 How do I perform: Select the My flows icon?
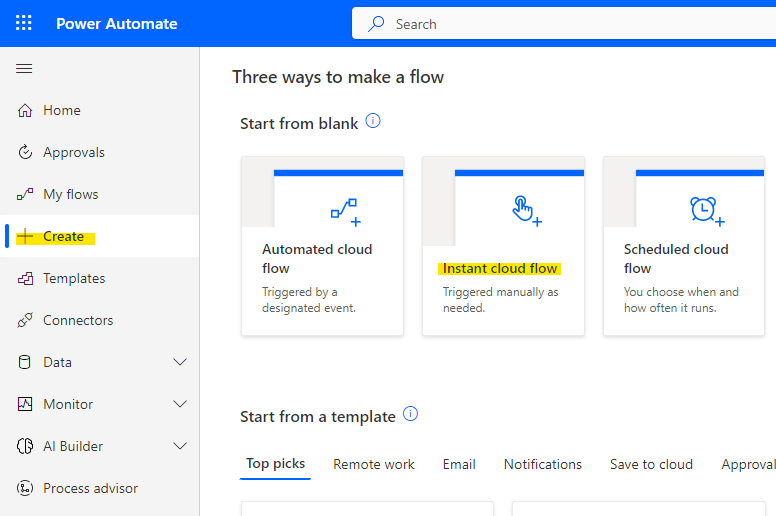click(25, 194)
